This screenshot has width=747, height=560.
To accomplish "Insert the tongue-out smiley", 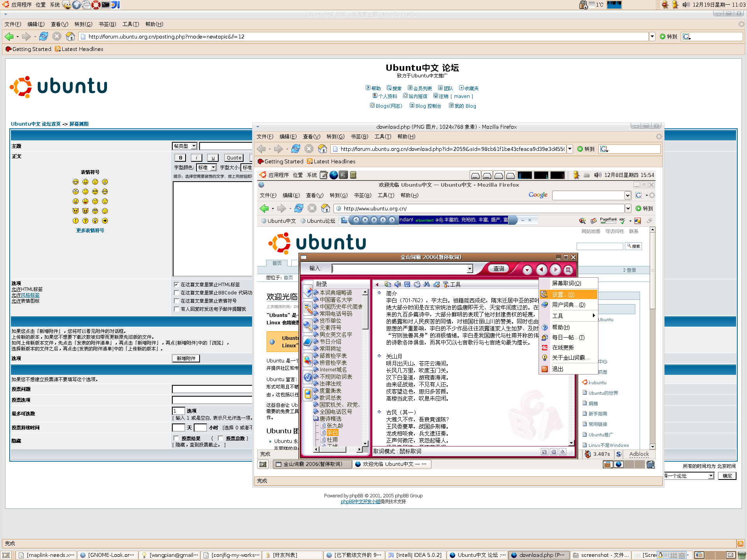I will (x=85, y=201).
